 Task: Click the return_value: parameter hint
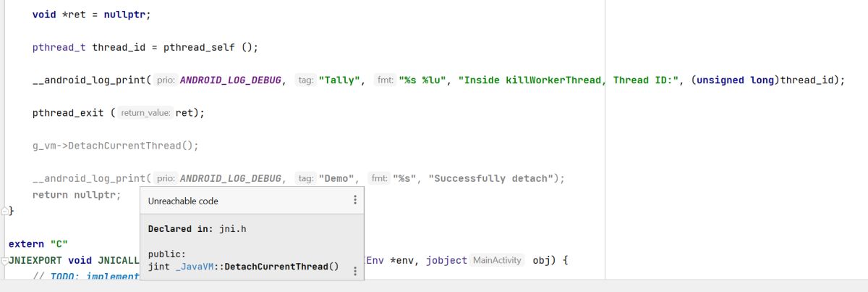click(x=146, y=113)
